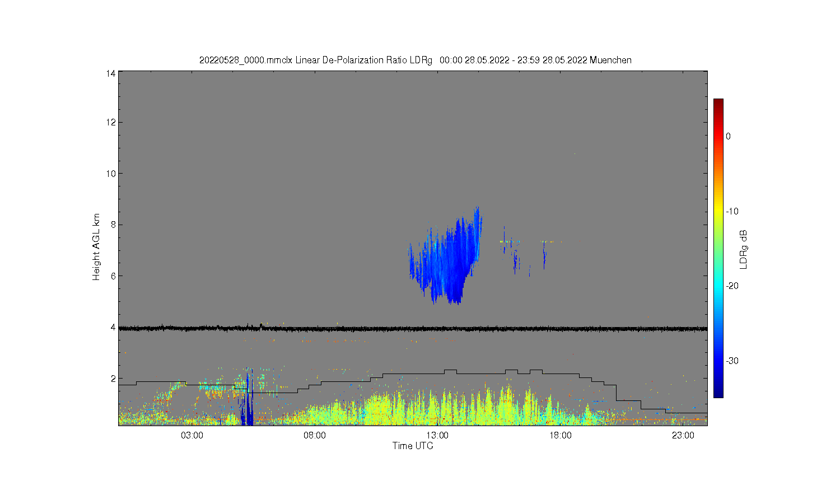This screenshot has height=504, width=840.
Task: Click the colorbar value 0 label
Action: coord(728,136)
